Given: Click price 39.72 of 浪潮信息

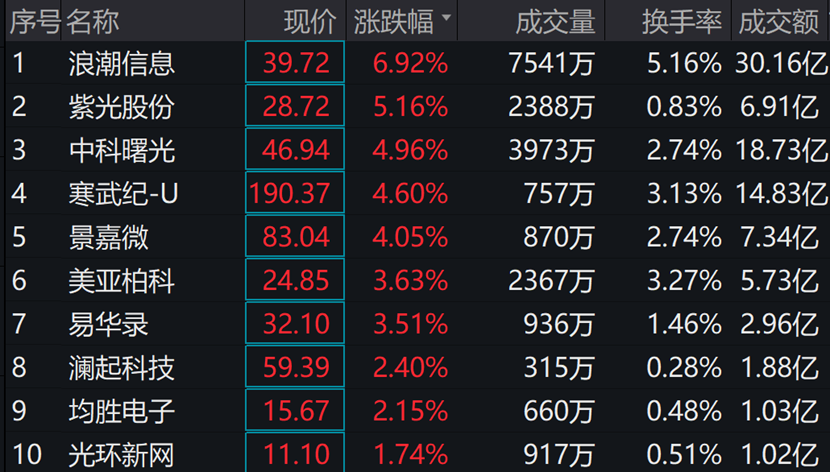Looking at the screenshot, I should pyautogui.click(x=296, y=63).
